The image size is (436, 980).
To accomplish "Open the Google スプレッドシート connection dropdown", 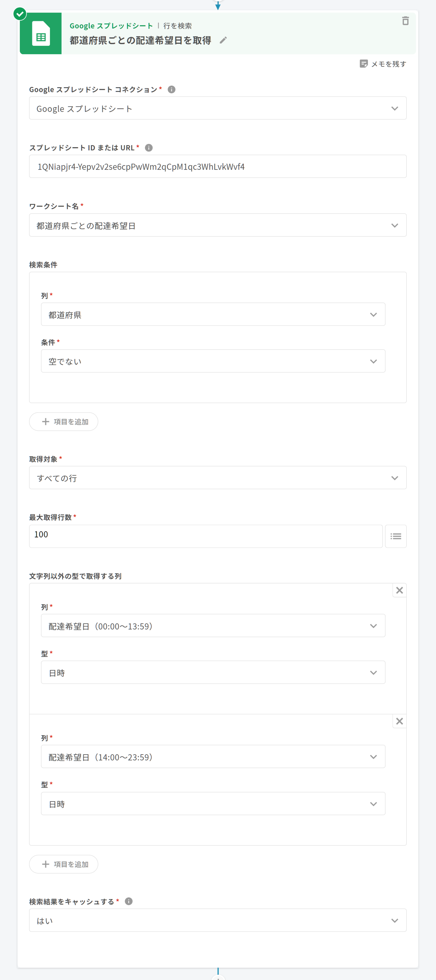I will (x=218, y=108).
